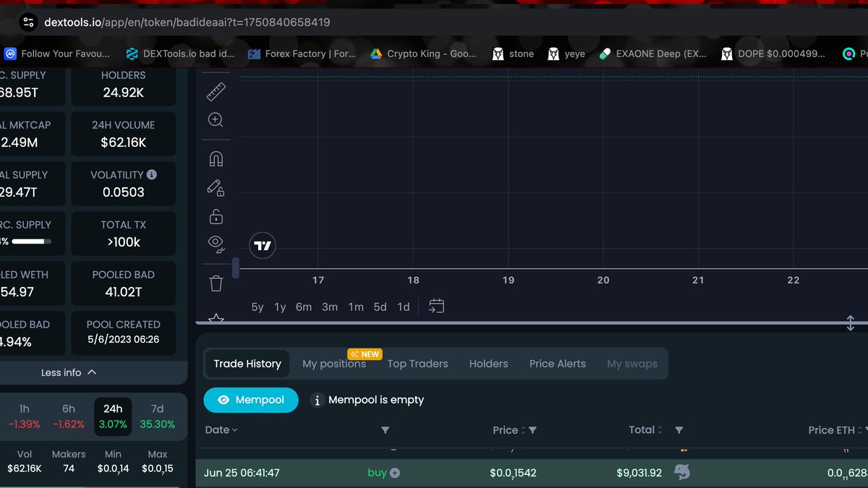Set chart range to 6m
The image size is (868, 488).
(304, 307)
